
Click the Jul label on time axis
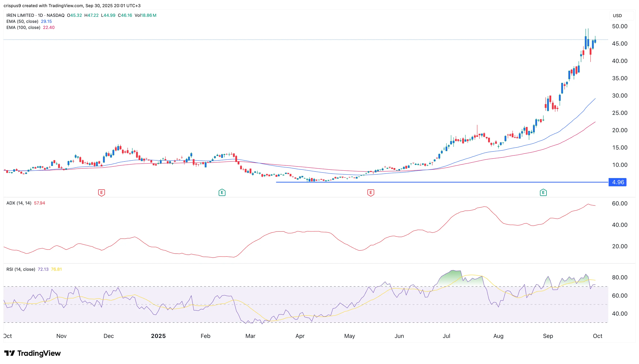(446, 336)
